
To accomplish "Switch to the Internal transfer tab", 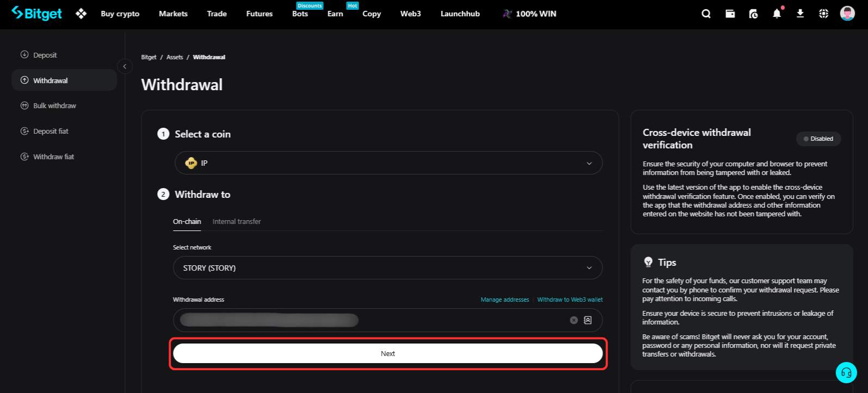I will tap(237, 221).
